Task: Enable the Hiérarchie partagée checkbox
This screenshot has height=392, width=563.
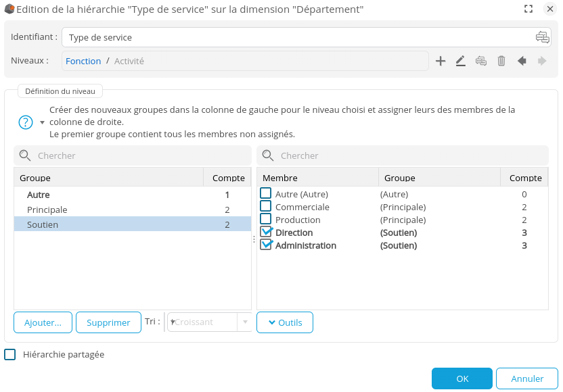Action: coord(10,354)
